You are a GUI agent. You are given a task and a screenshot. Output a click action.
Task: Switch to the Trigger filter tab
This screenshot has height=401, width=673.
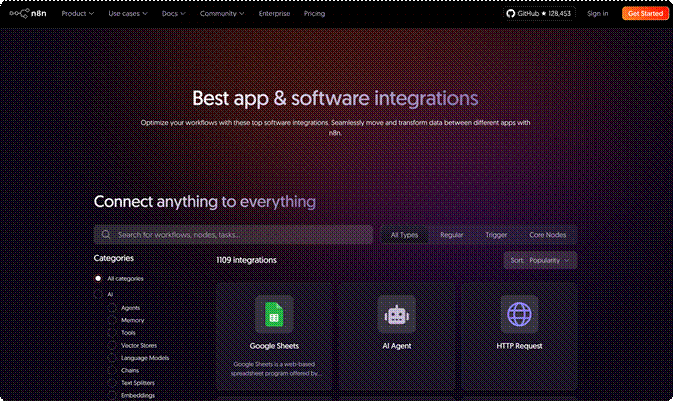[496, 234]
